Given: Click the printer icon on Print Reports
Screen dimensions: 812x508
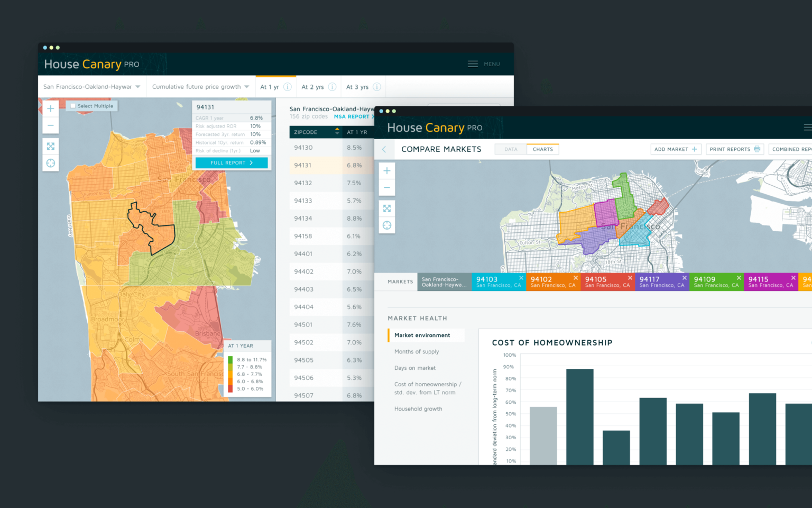Looking at the screenshot, I should 757,149.
